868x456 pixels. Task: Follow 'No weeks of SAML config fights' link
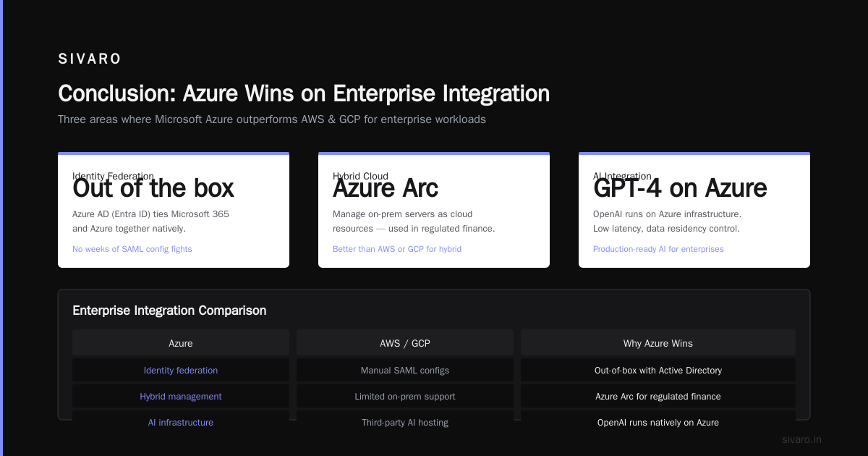tap(132, 249)
